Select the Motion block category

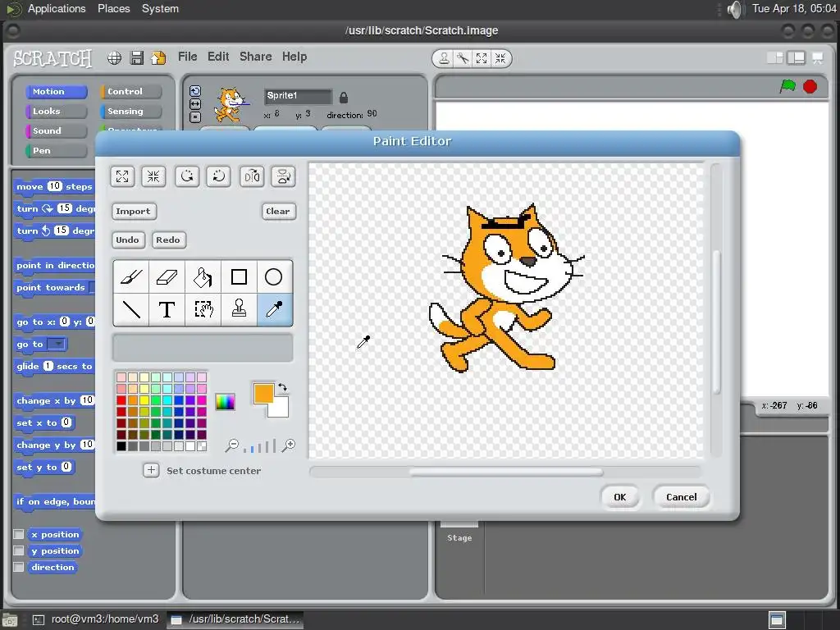(x=57, y=92)
